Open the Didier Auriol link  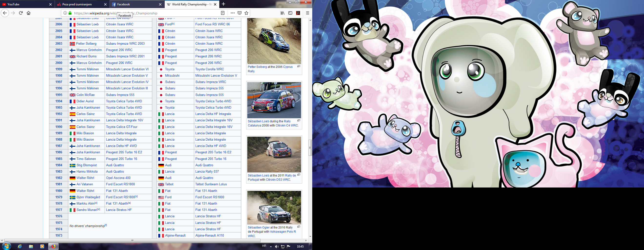coord(85,101)
